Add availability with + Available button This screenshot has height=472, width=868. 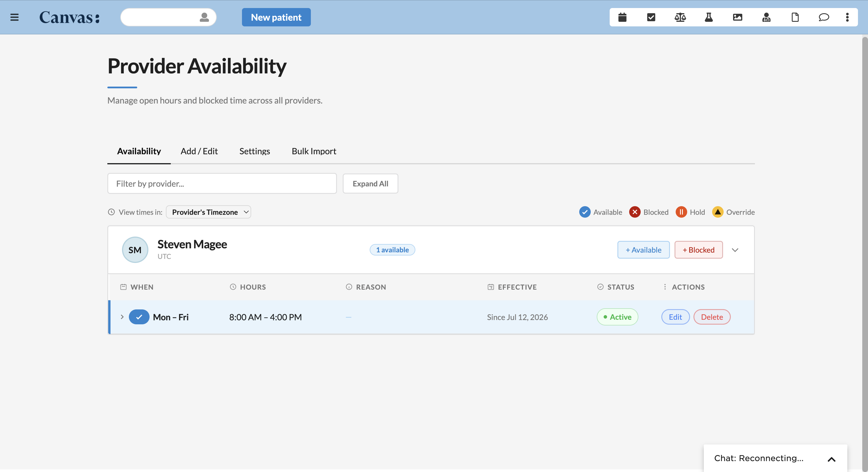coord(643,250)
